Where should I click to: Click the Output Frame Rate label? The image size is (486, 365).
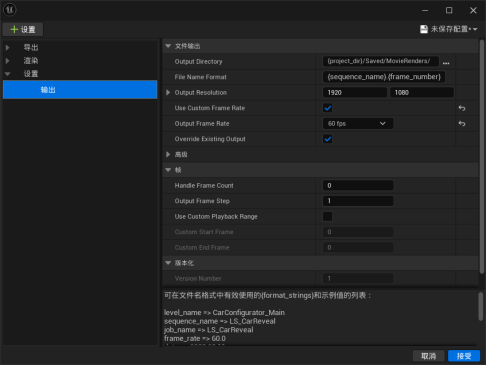click(x=202, y=124)
